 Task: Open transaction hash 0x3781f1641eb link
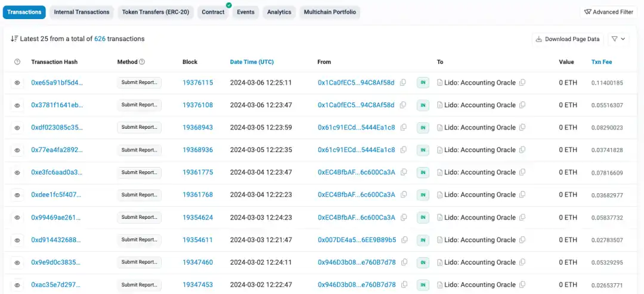tap(57, 105)
